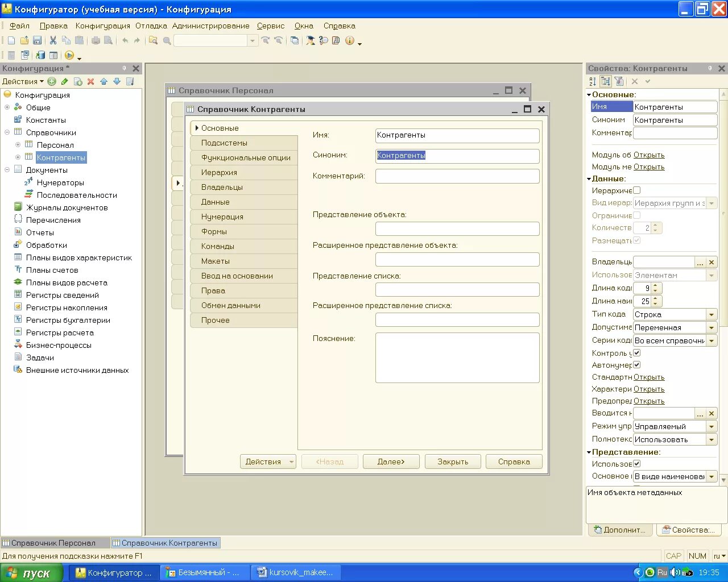Open the Полнотекстовый поиск dropdown
The width and height of the screenshot is (728, 582).
(712, 439)
